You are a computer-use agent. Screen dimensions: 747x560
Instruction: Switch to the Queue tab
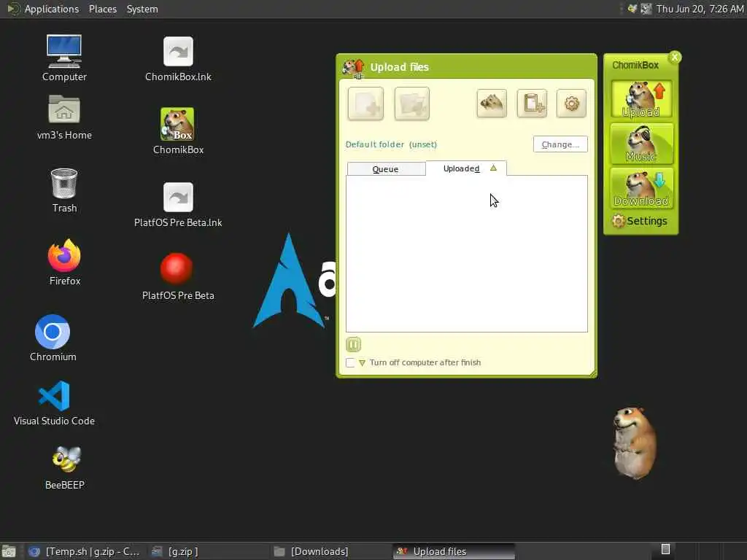point(386,169)
